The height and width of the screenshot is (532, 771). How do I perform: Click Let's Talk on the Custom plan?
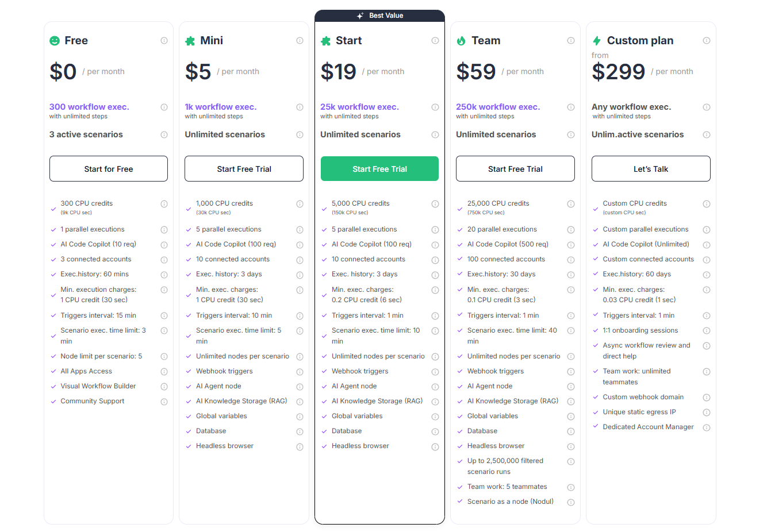[x=651, y=168]
